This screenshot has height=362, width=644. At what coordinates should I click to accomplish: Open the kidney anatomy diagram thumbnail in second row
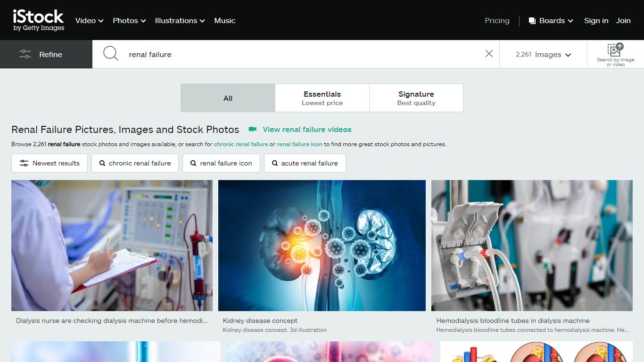click(x=537, y=352)
